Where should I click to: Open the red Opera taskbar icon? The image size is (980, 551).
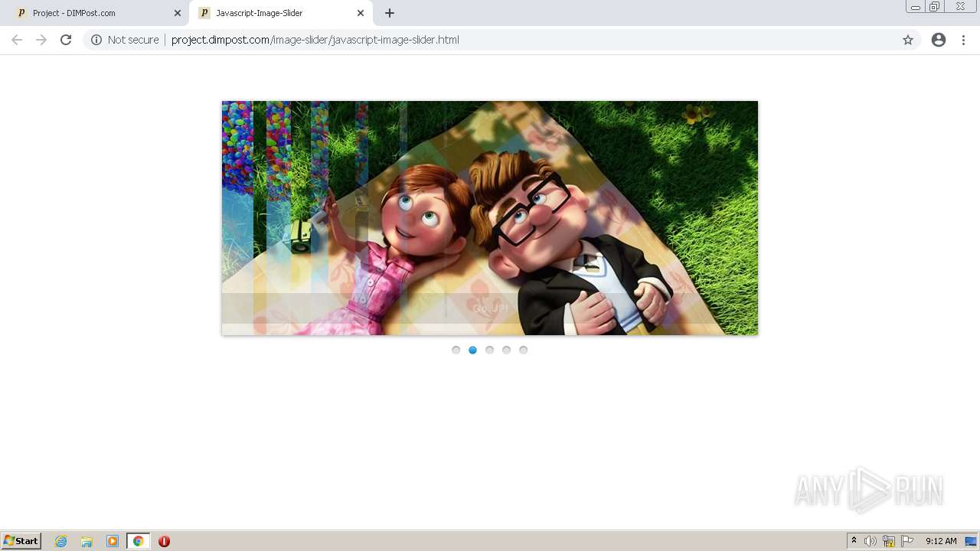click(164, 541)
